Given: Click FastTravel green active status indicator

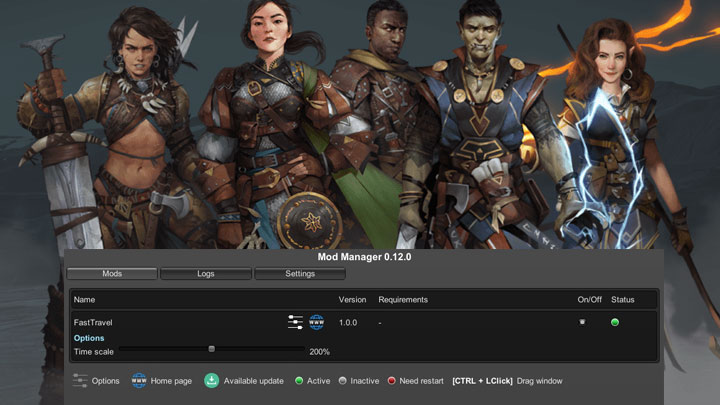Looking at the screenshot, I should [x=615, y=322].
